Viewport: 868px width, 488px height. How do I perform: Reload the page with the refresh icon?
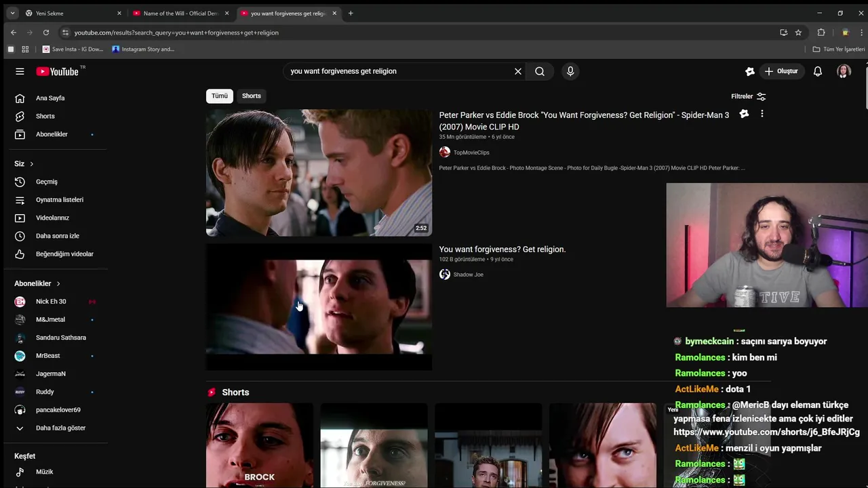pyautogui.click(x=45, y=32)
